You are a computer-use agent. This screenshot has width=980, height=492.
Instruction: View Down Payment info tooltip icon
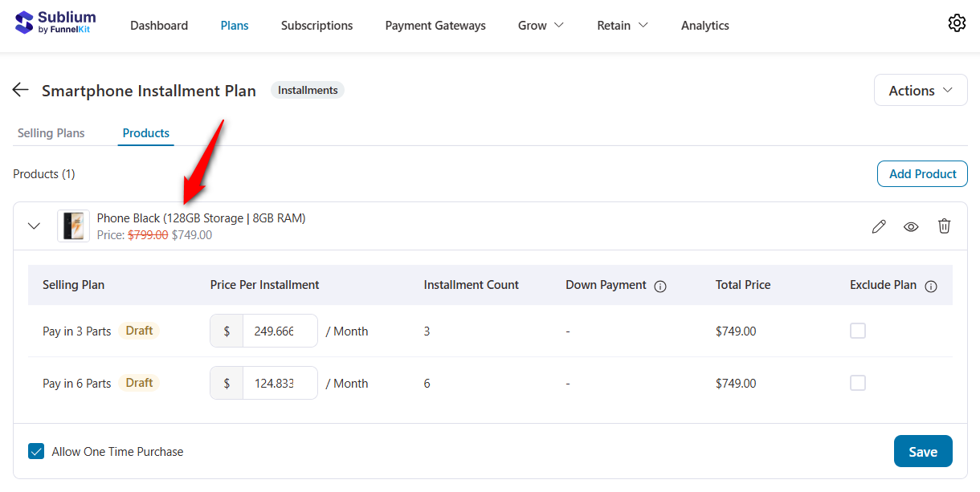pos(660,285)
